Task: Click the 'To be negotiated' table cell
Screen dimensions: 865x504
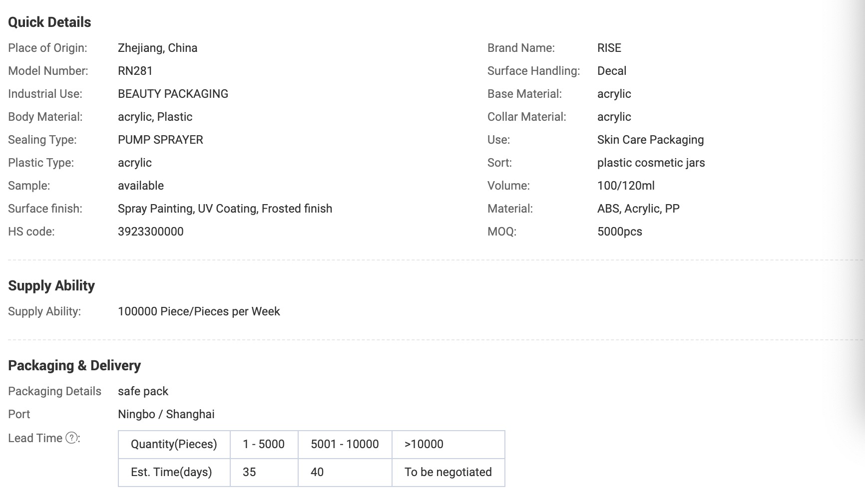Action: (448, 472)
